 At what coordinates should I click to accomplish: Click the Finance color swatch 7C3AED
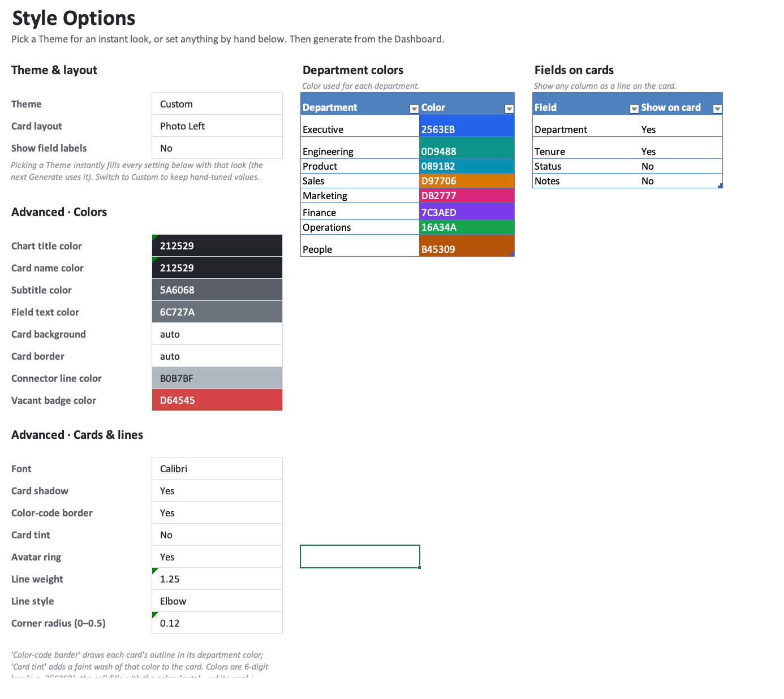click(467, 212)
